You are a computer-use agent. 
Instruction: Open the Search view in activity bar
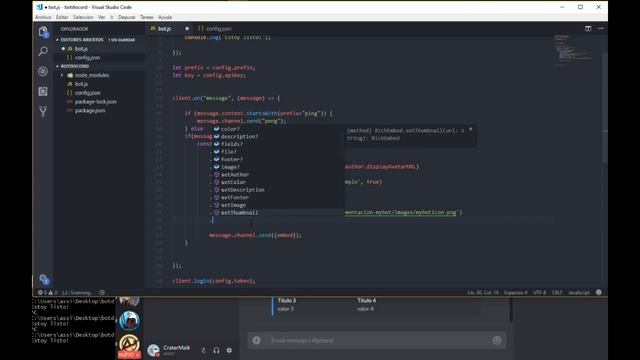(x=43, y=51)
